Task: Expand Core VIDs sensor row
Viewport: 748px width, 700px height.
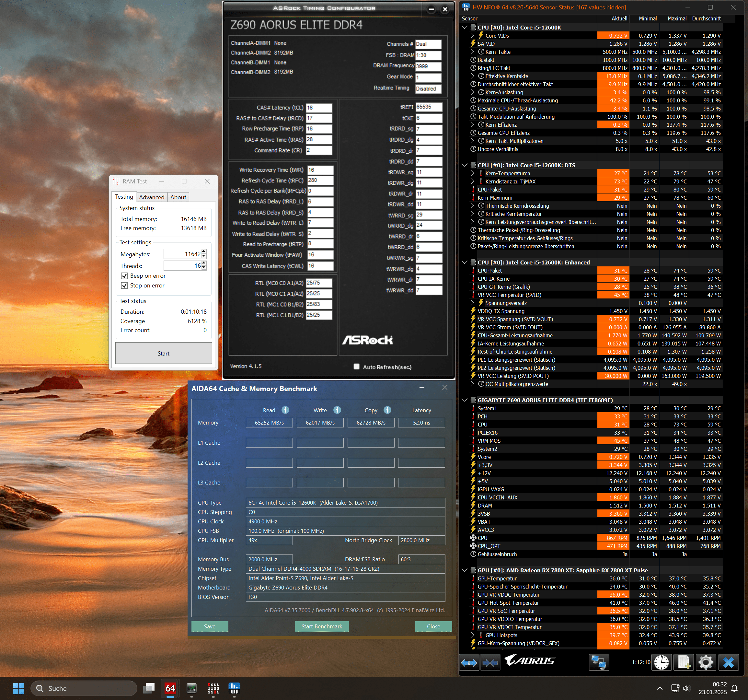Action: 473,35
